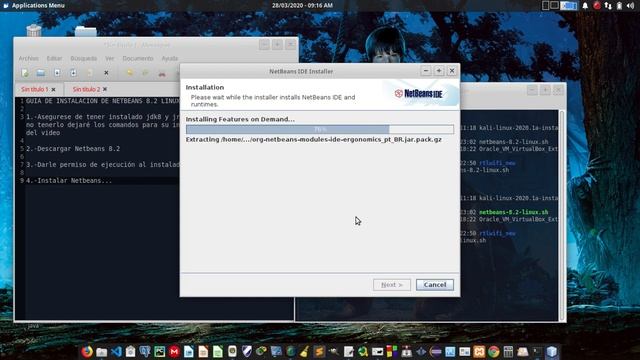Image resolution: width=640 pixels, height=360 pixels.
Task: Open the Archivo menu in Mousepad
Action: [28, 58]
